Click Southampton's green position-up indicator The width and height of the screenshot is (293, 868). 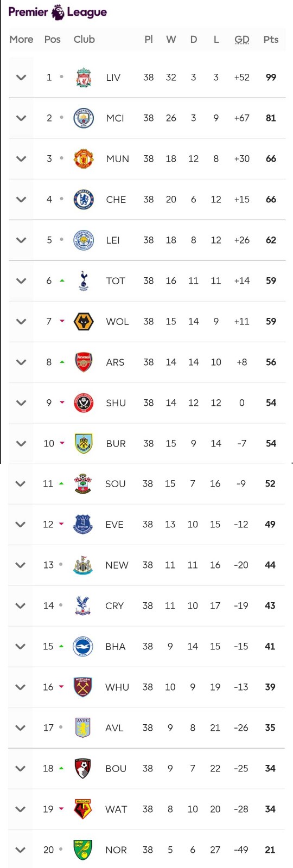click(x=61, y=483)
